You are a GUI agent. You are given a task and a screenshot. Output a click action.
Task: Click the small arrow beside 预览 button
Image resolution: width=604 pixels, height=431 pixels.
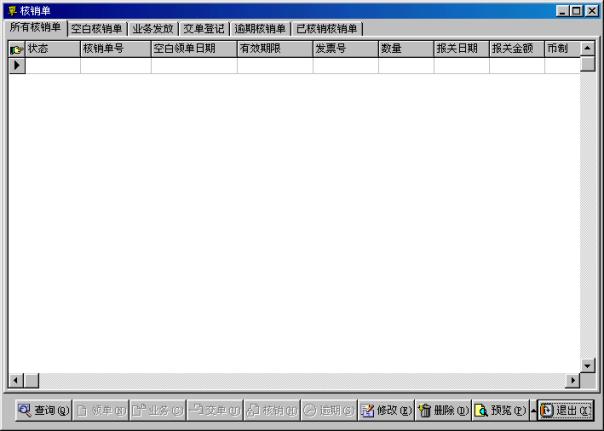click(x=533, y=410)
